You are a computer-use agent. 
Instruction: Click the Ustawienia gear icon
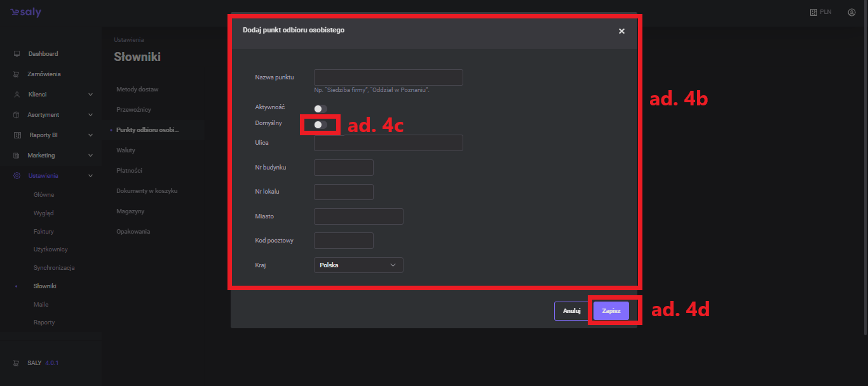click(x=17, y=176)
